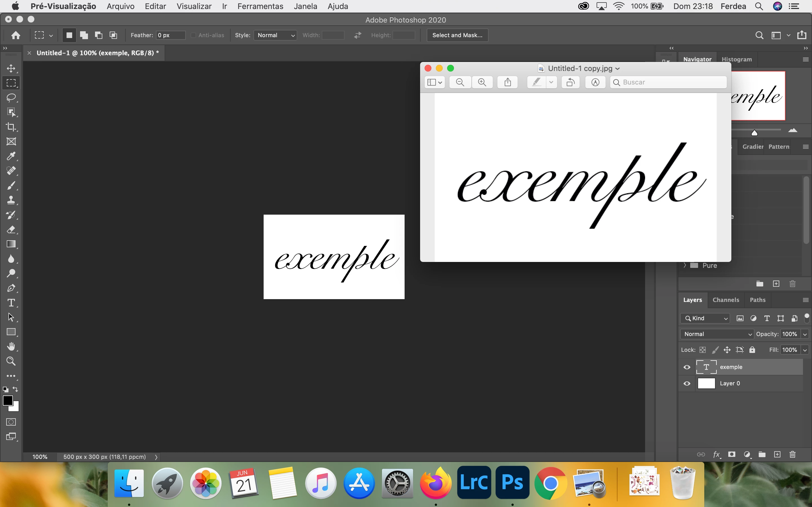
Task: Switch to the Channels tab
Action: tap(725, 300)
